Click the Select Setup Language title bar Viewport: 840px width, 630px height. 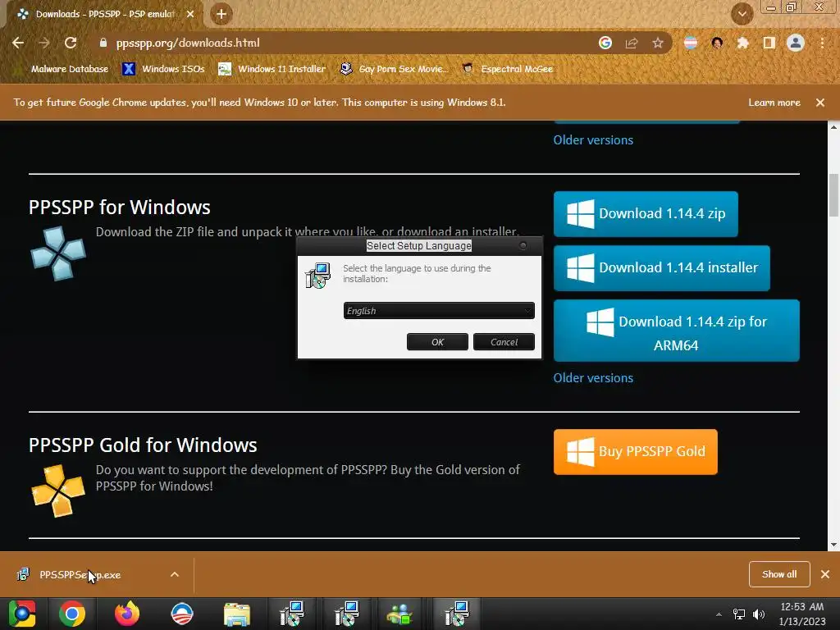[419, 246]
